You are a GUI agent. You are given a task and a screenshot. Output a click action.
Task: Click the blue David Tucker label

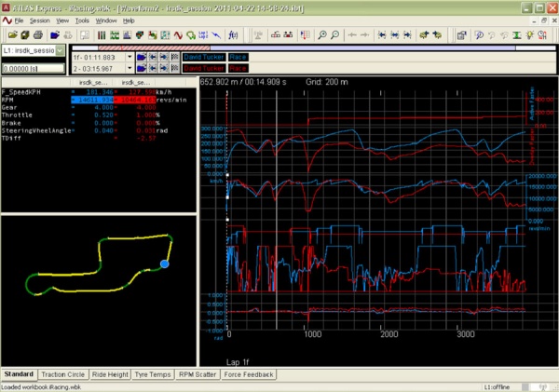pyautogui.click(x=203, y=58)
